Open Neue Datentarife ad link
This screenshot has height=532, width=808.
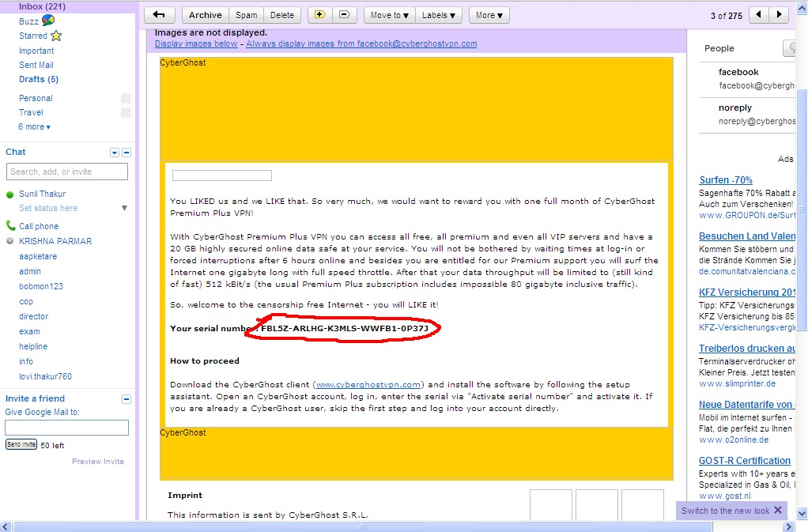click(x=747, y=404)
